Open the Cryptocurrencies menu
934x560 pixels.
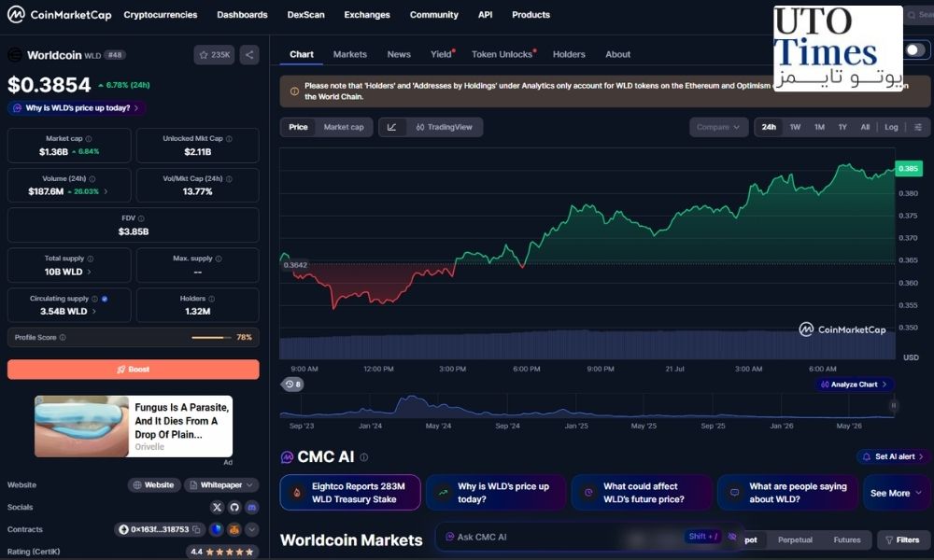161,14
